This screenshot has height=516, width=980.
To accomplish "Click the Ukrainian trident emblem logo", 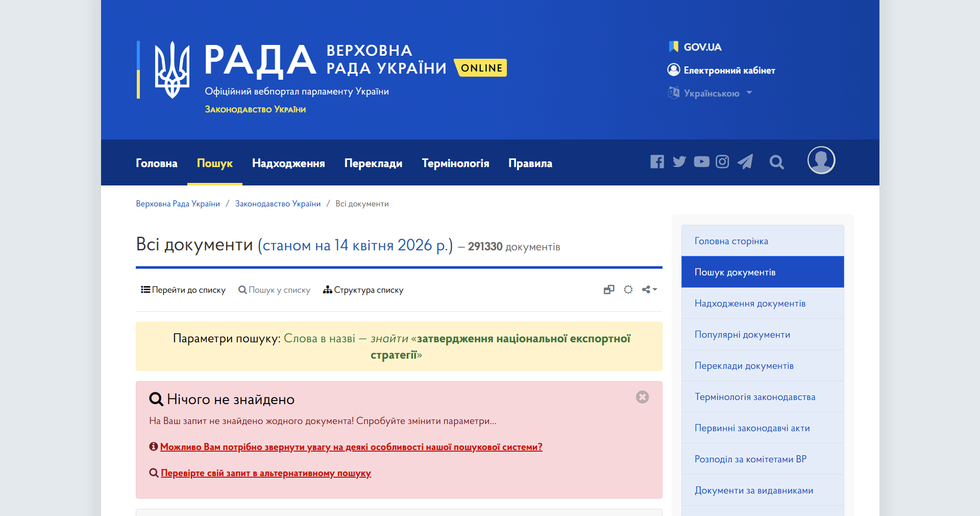I will tap(172, 70).
